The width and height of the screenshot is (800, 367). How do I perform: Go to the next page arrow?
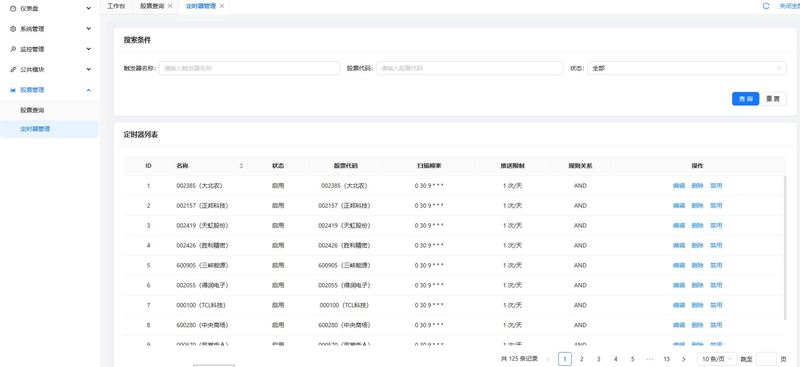point(684,359)
